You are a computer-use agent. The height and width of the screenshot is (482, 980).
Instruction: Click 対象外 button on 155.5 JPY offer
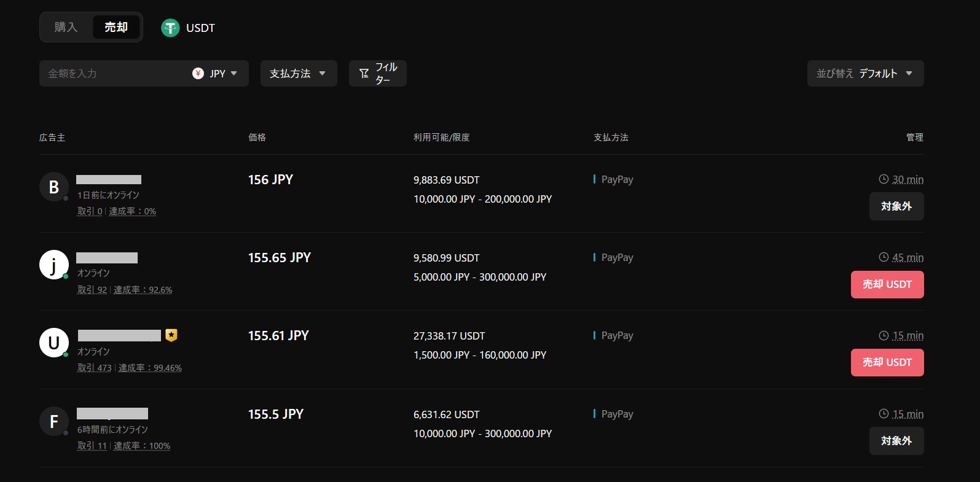coord(896,441)
